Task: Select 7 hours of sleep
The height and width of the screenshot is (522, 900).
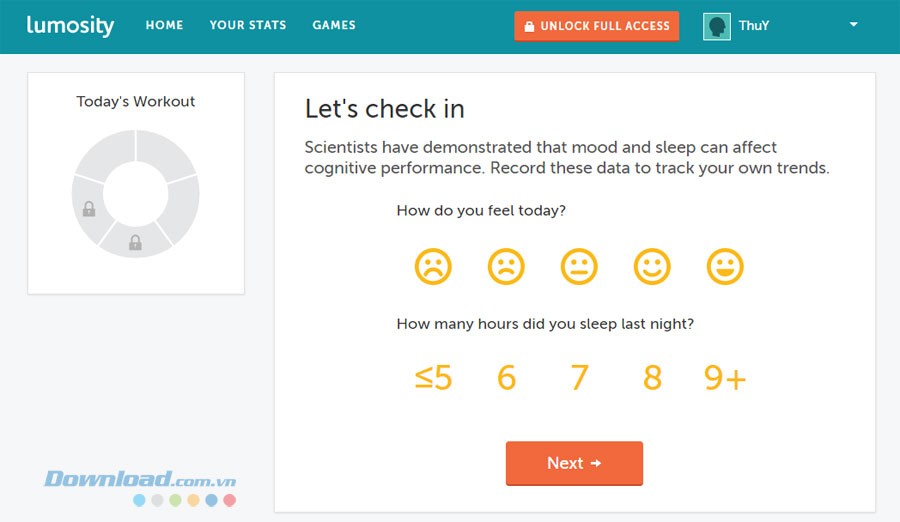Action: click(579, 378)
